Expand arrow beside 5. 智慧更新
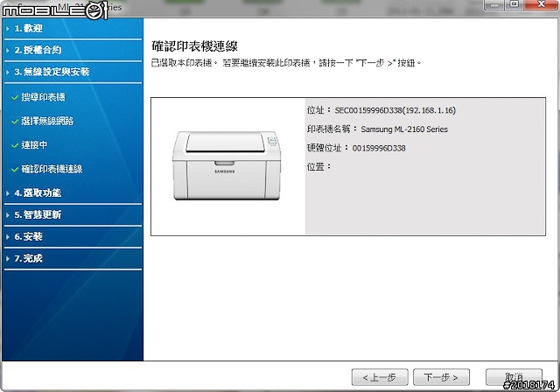 click(x=8, y=215)
